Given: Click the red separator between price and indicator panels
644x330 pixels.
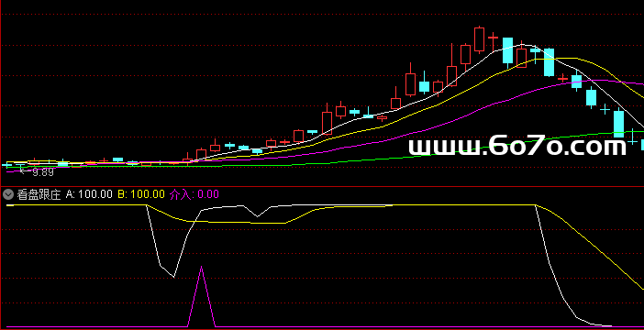Looking at the screenshot, I should coord(322,186).
